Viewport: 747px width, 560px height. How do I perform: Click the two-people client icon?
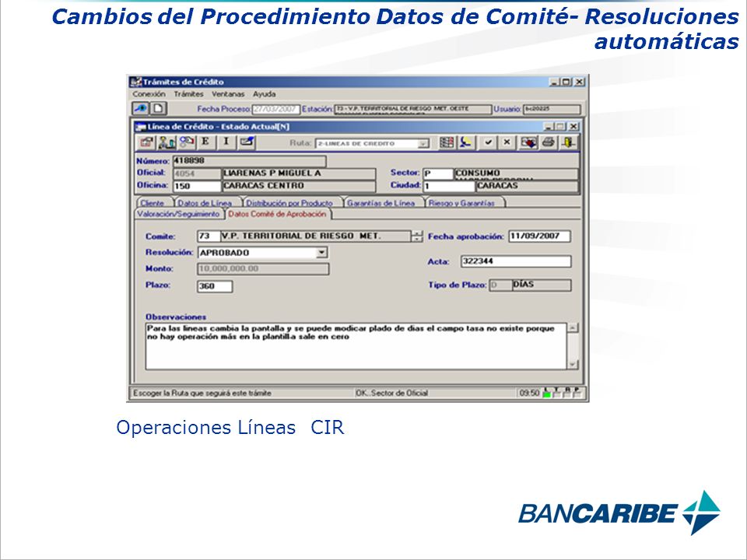(x=167, y=142)
